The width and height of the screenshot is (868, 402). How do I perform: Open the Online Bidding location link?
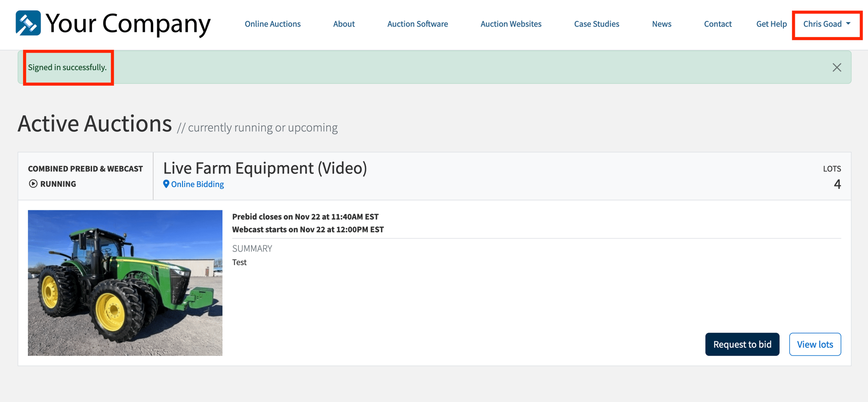(197, 184)
